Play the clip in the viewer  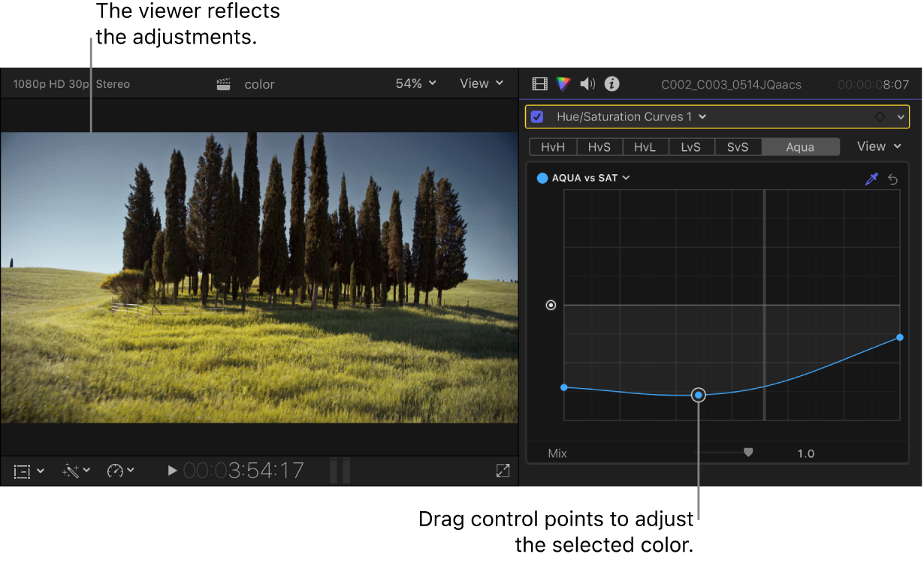click(172, 471)
